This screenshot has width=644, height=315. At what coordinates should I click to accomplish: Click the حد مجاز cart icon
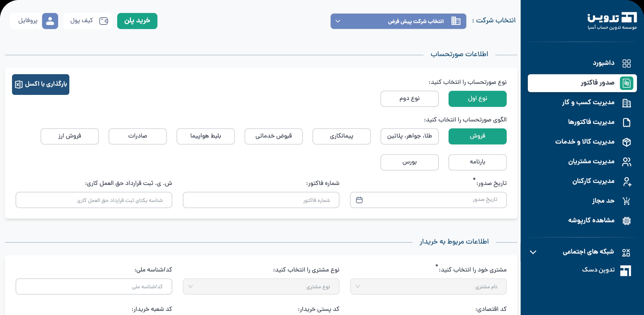click(x=626, y=201)
